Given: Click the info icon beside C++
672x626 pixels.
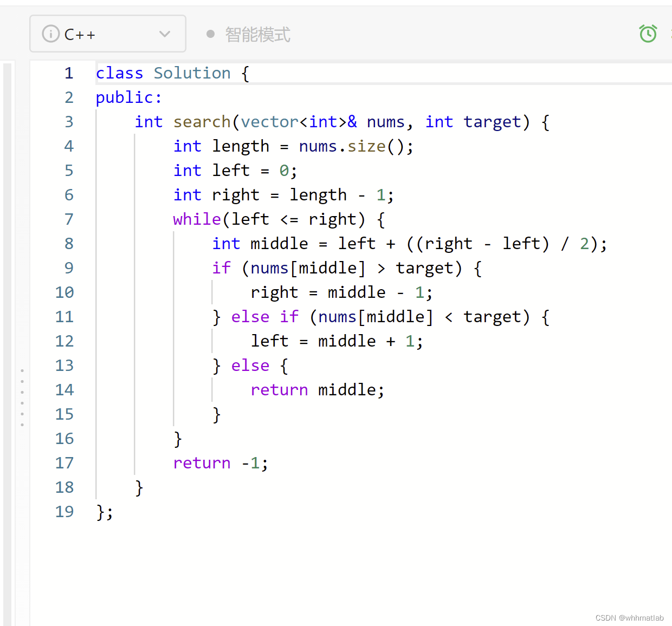Looking at the screenshot, I should [x=50, y=34].
